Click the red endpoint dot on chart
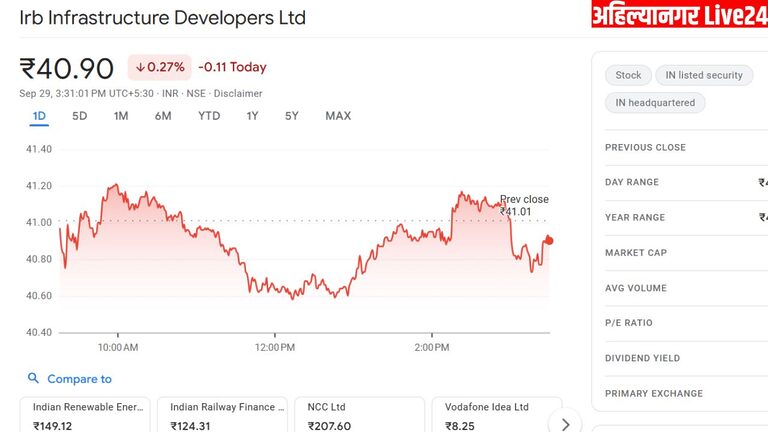 click(549, 240)
